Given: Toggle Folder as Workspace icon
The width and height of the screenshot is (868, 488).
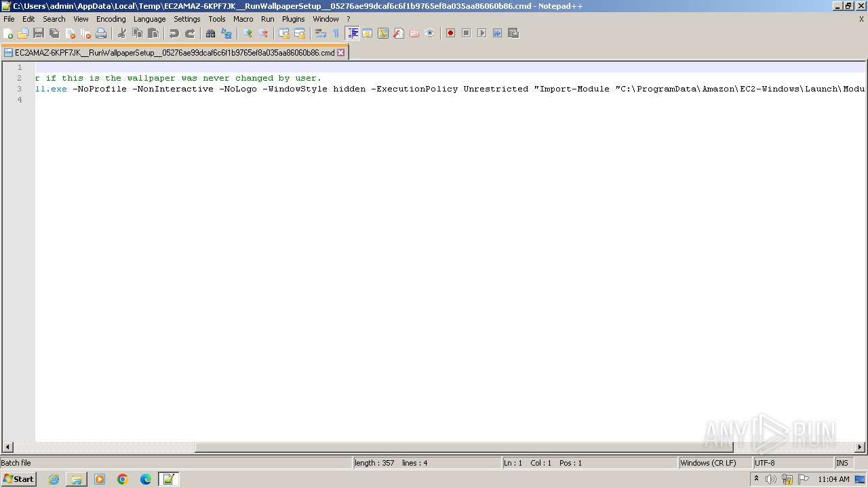Looking at the screenshot, I should [414, 33].
